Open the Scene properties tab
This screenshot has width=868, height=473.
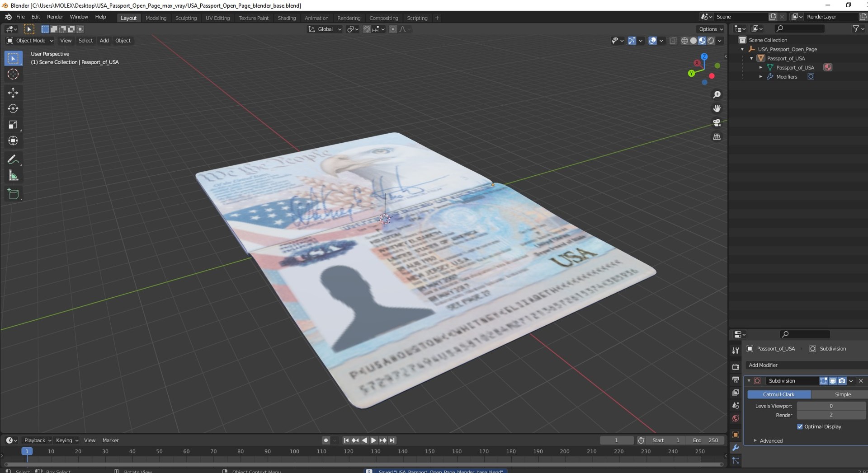tap(736, 406)
